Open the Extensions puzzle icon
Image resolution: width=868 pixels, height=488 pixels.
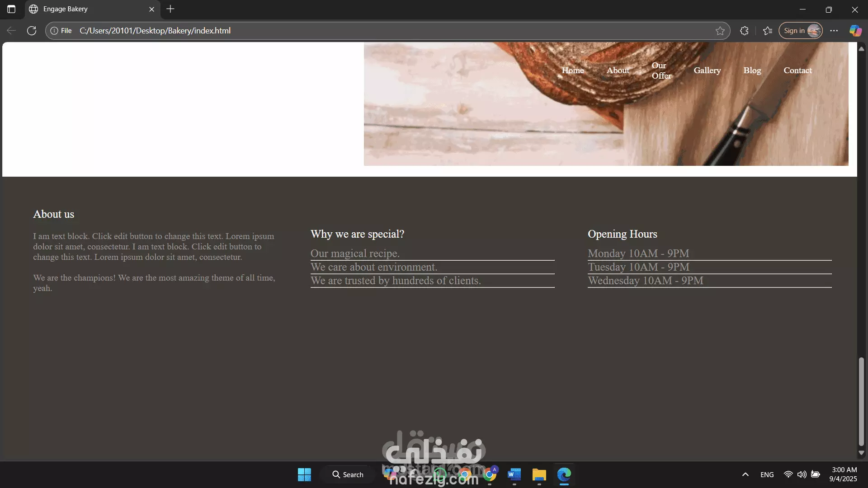pyautogui.click(x=744, y=31)
